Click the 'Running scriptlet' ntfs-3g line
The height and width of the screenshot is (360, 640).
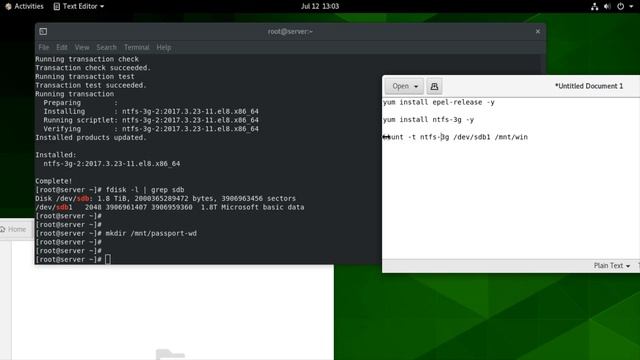point(151,120)
